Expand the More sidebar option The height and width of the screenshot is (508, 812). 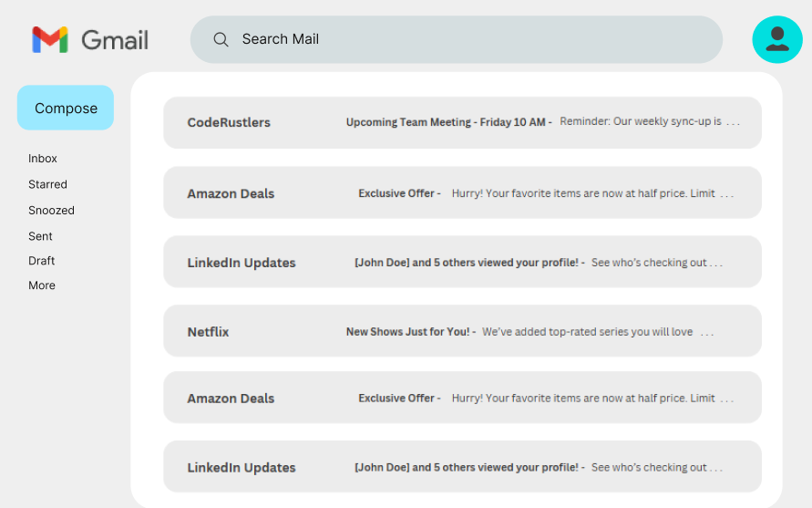41,285
